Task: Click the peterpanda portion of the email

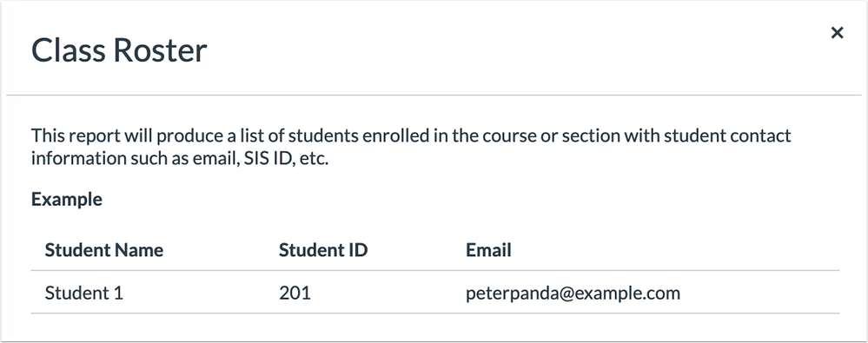Action: [509, 294]
